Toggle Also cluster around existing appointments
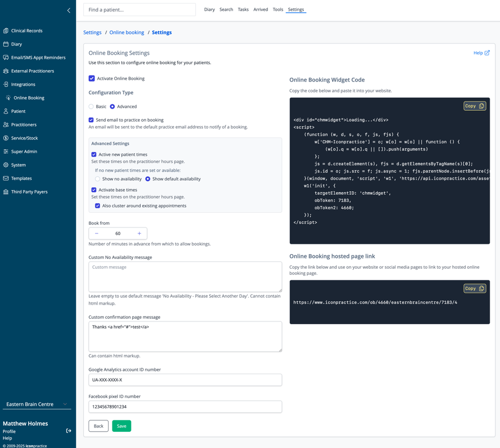Viewport: 500px width, 448px height. tap(98, 206)
